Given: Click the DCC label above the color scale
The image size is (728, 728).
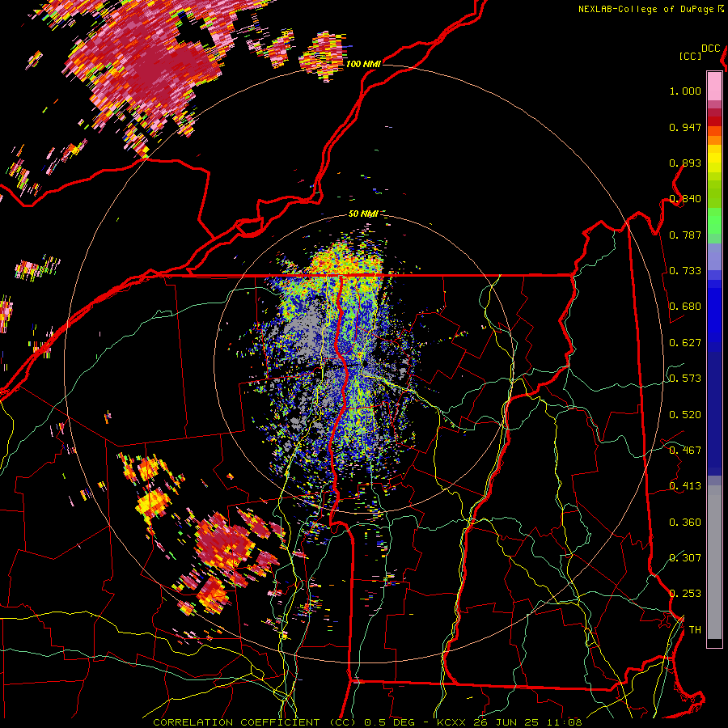Looking at the screenshot, I should pyautogui.click(x=711, y=49).
